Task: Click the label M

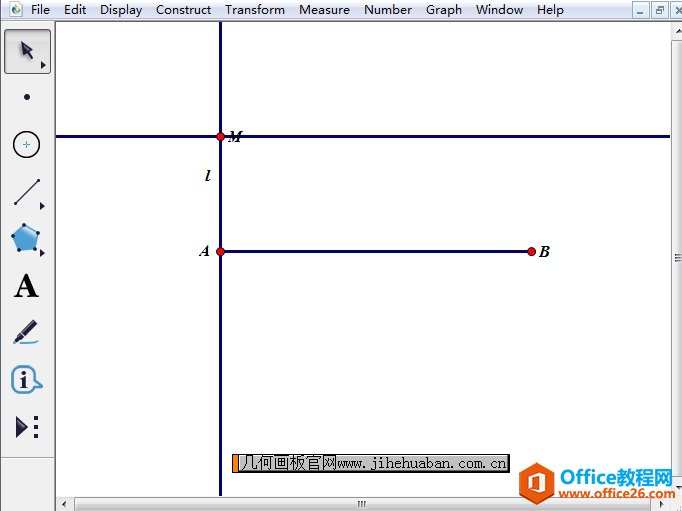Action: (x=235, y=137)
